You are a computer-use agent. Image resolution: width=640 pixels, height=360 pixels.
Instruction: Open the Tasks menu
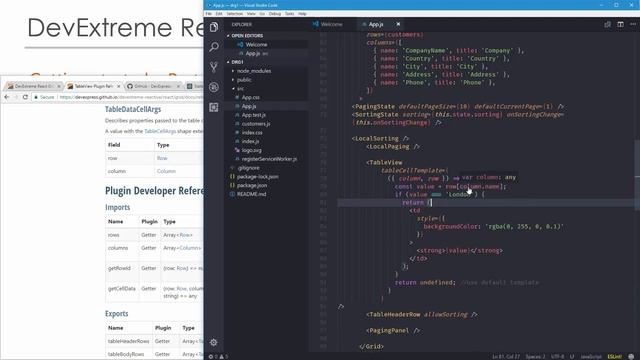click(289, 14)
